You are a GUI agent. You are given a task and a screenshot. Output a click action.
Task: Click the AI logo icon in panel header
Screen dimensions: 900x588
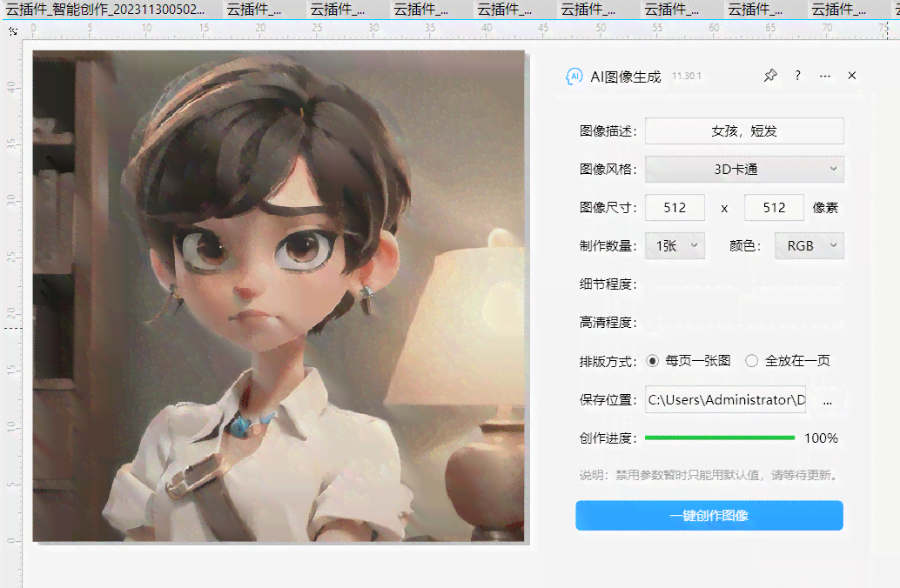(574, 77)
